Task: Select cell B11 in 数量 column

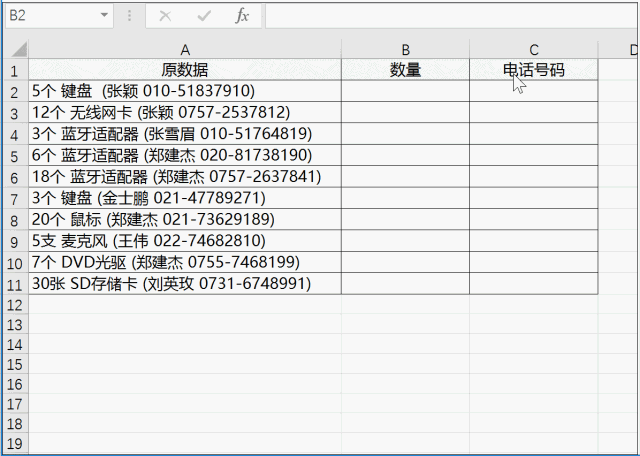Action: coord(405,283)
